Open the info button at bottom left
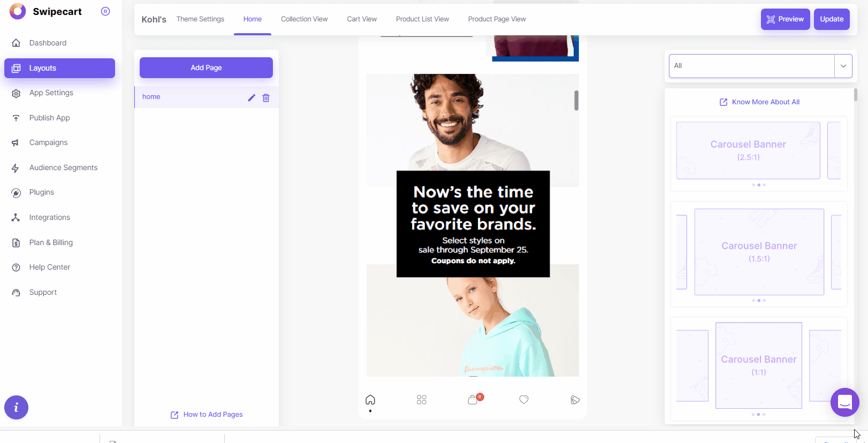 click(16, 408)
